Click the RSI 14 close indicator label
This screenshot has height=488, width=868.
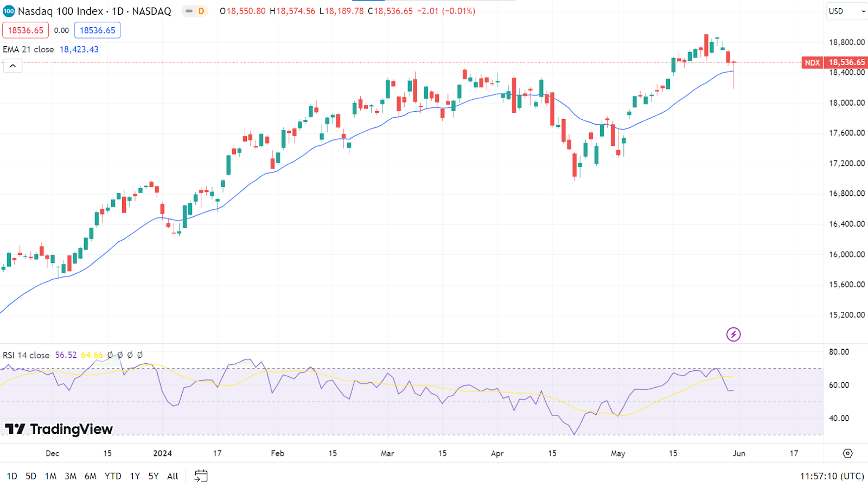pos(26,355)
